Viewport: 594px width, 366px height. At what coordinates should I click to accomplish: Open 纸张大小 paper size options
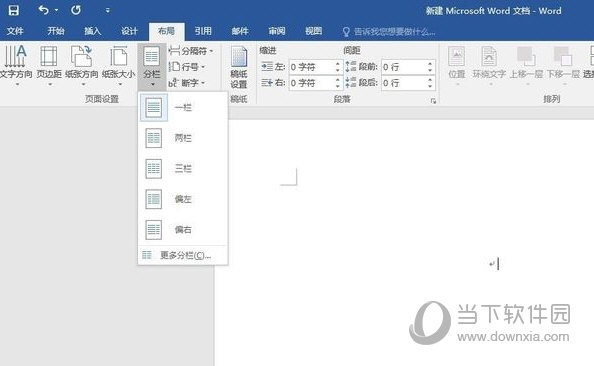pos(119,65)
